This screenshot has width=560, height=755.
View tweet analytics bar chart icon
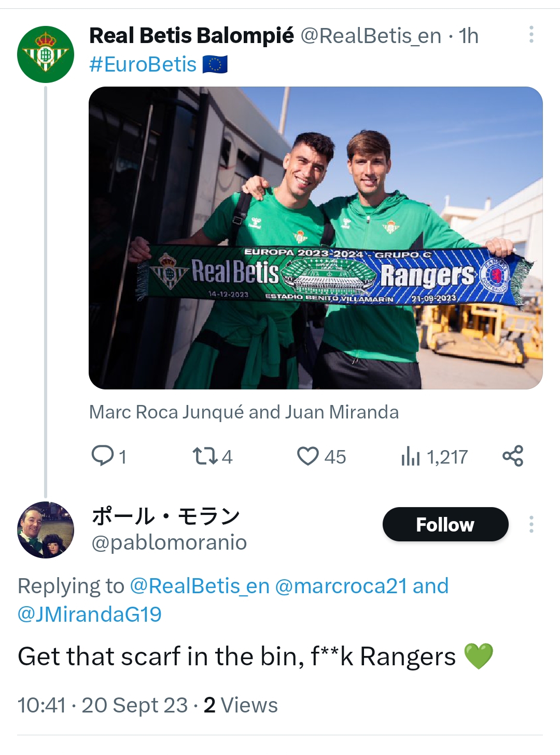coord(410,456)
